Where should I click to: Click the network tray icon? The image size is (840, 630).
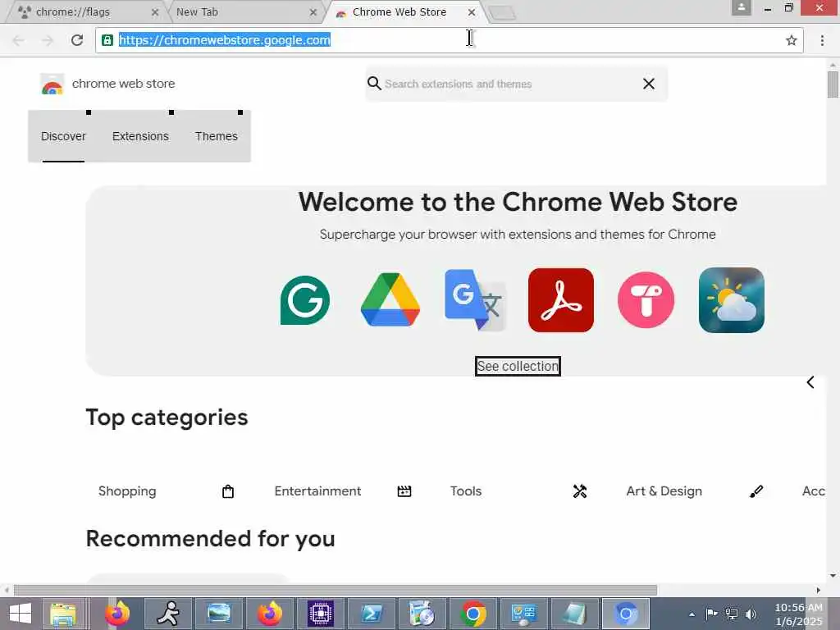click(731, 614)
